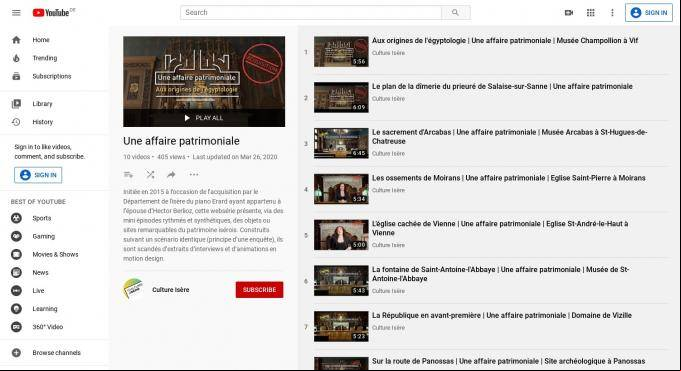
Task: Click the search magnifier button
Action: 455,13
